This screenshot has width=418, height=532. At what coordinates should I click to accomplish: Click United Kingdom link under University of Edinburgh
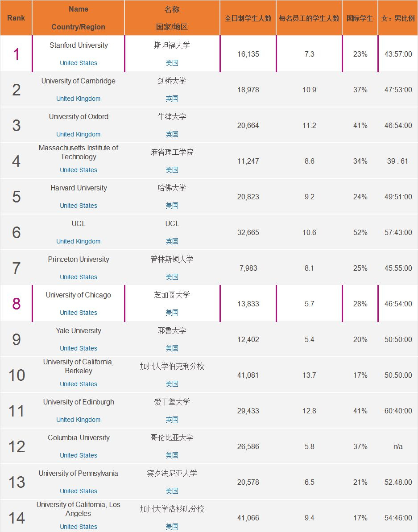click(79, 420)
